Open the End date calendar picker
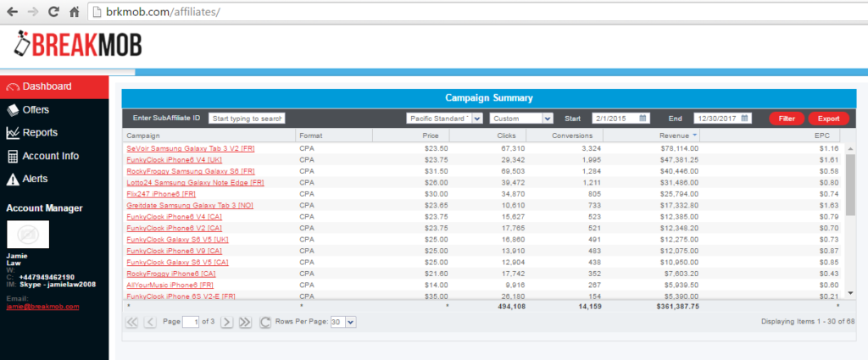The image size is (868, 360). coord(744,118)
